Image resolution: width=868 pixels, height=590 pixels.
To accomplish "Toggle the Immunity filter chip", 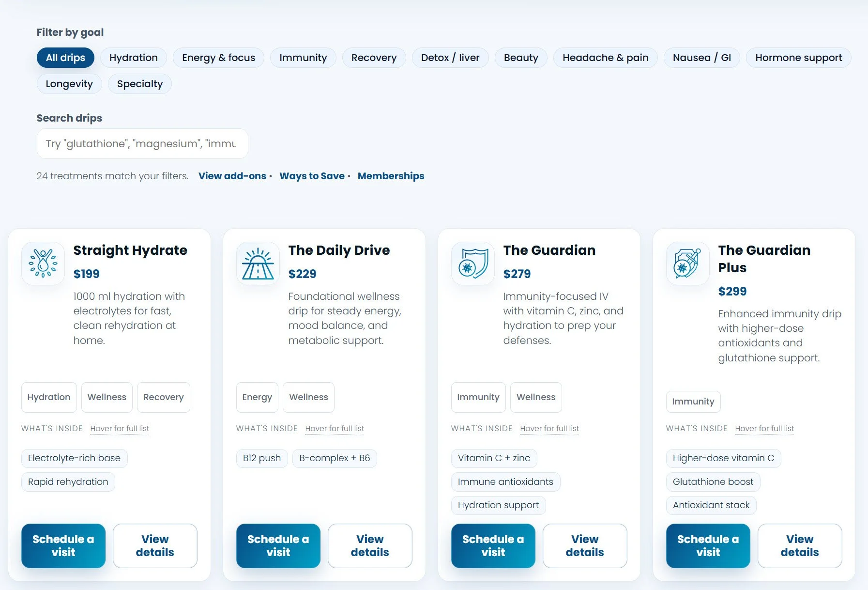I will 303,57.
